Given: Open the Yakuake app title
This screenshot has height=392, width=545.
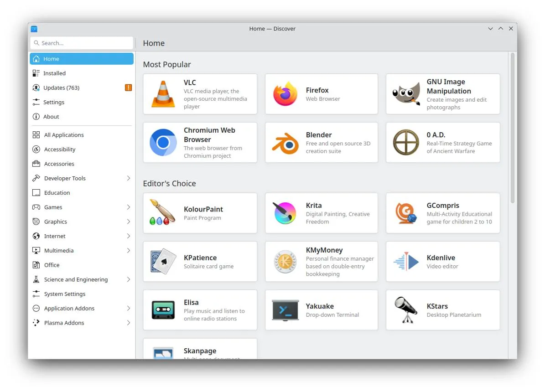Looking at the screenshot, I should click(320, 306).
